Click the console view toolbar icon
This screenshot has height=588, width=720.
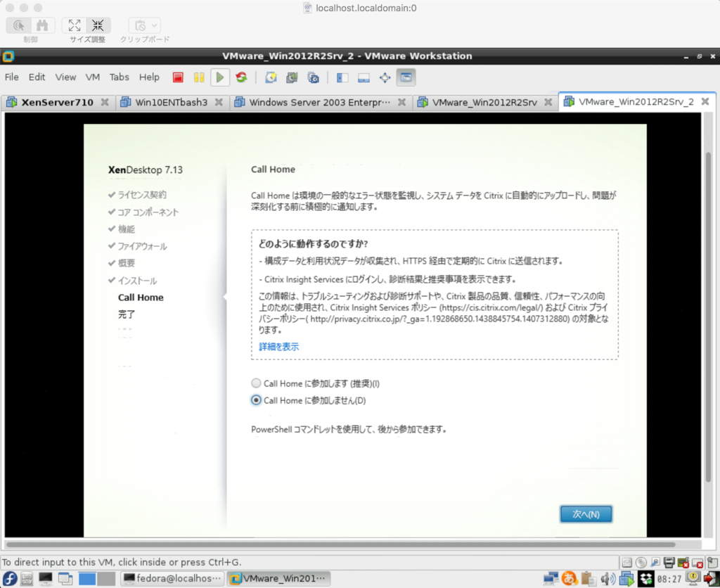[406, 77]
